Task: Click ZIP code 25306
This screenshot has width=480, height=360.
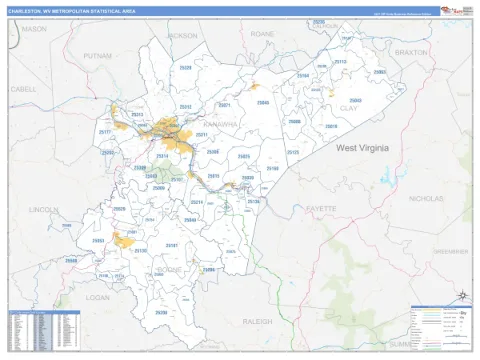Action: coord(212,152)
